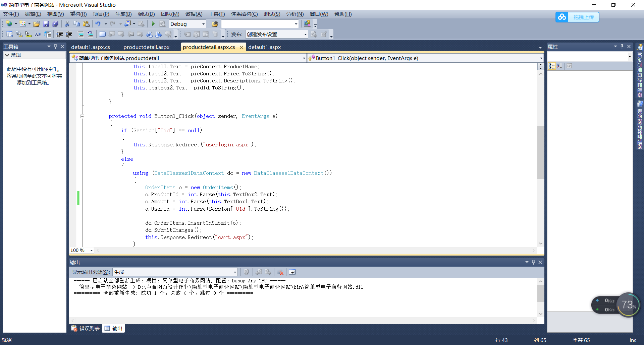644x345 pixels.
Task: Open the 窗口(W) window menu
Action: pos(319,14)
